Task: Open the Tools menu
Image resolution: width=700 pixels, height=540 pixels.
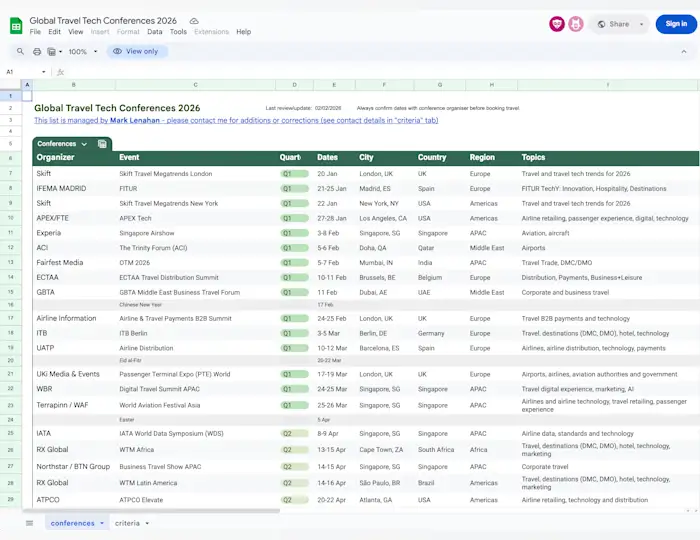Action: tap(178, 32)
